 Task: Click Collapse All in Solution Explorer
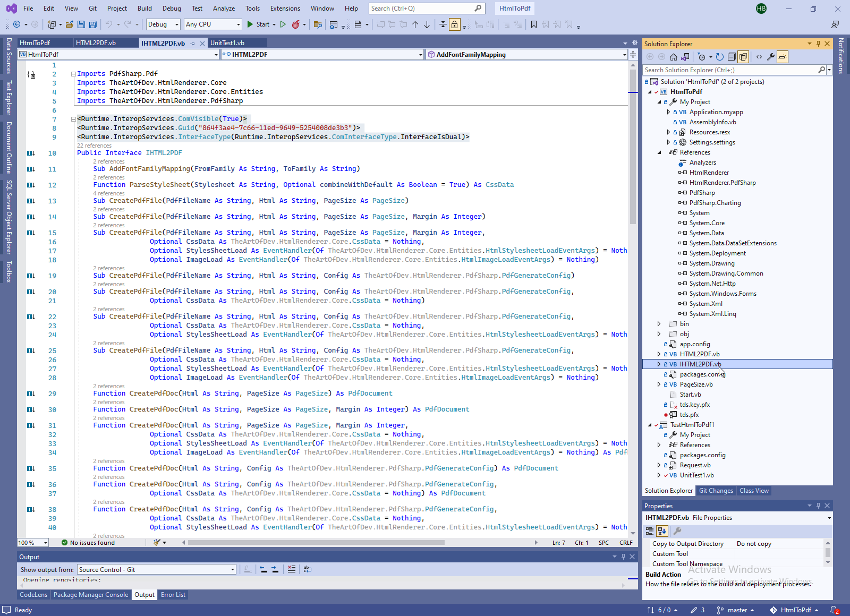732,57
